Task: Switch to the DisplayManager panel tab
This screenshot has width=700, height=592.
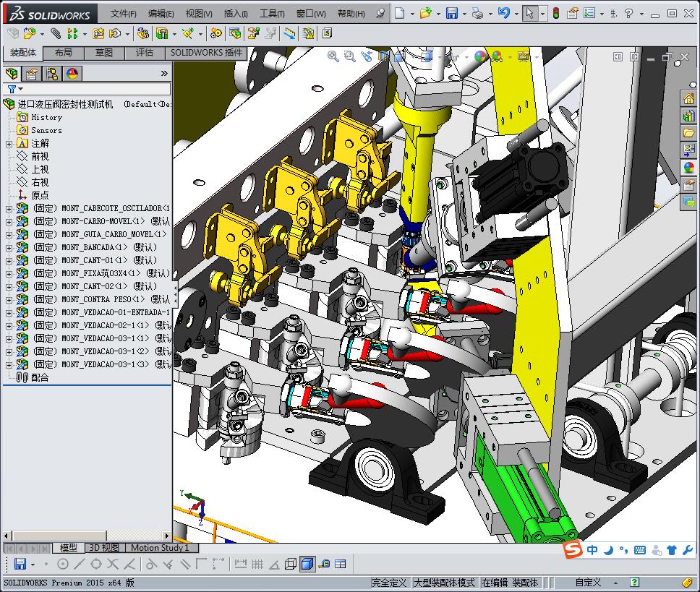Action: click(72, 74)
